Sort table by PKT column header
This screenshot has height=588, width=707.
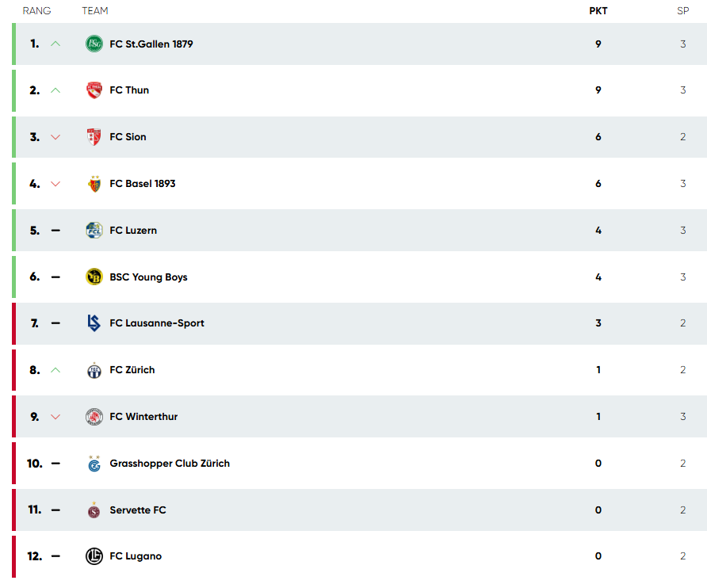point(598,11)
